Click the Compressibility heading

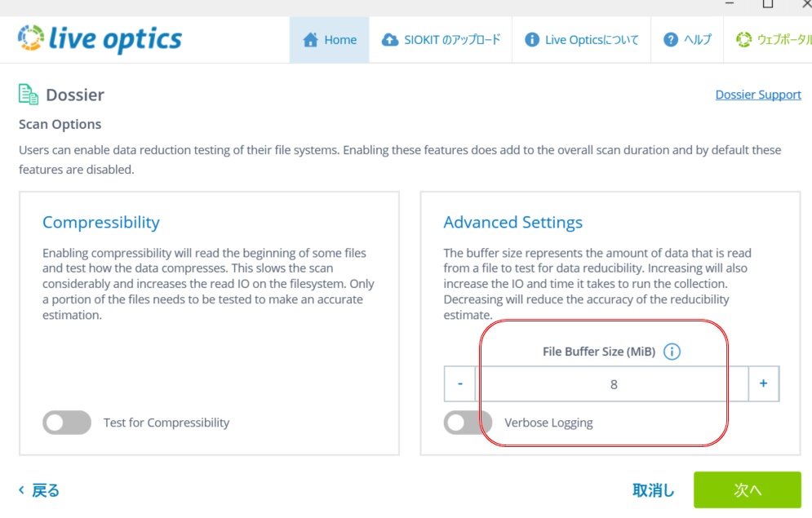coord(101,222)
